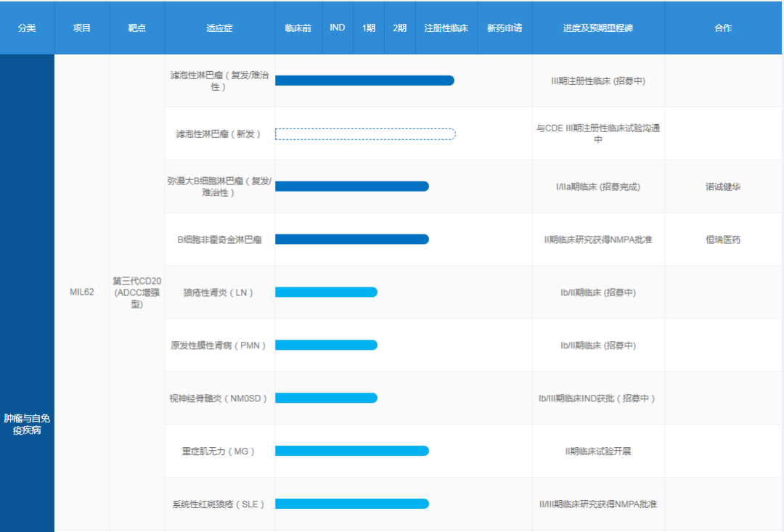The image size is (784, 532).
Task: Click the III期注册性临床 (招募中) milestone text
Action: (x=597, y=81)
